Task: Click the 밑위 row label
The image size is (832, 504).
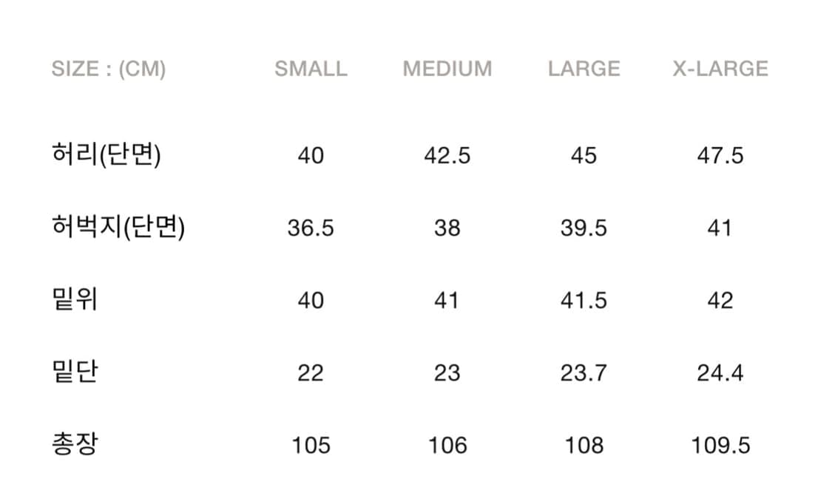Action: click(x=75, y=300)
